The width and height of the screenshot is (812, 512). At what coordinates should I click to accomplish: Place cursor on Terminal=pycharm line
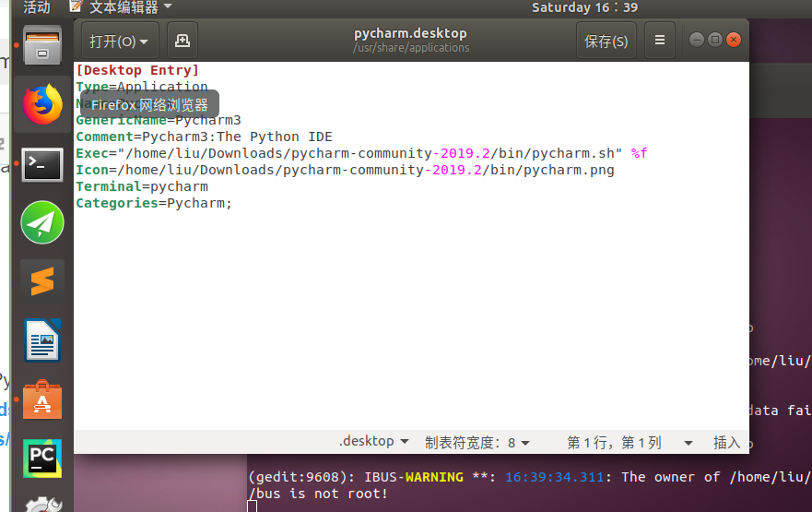coord(142,186)
